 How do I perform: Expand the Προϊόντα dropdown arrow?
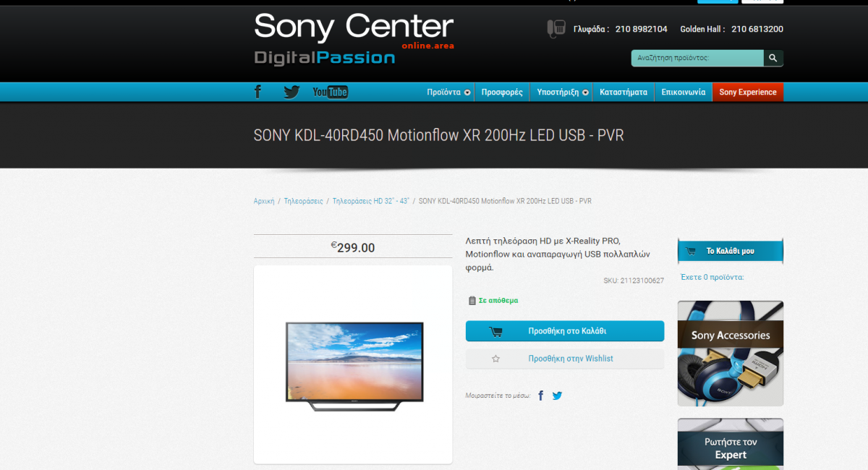[x=467, y=93]
